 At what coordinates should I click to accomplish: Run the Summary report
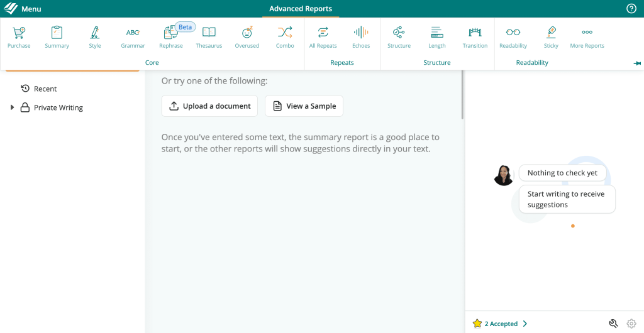point(57,37)
